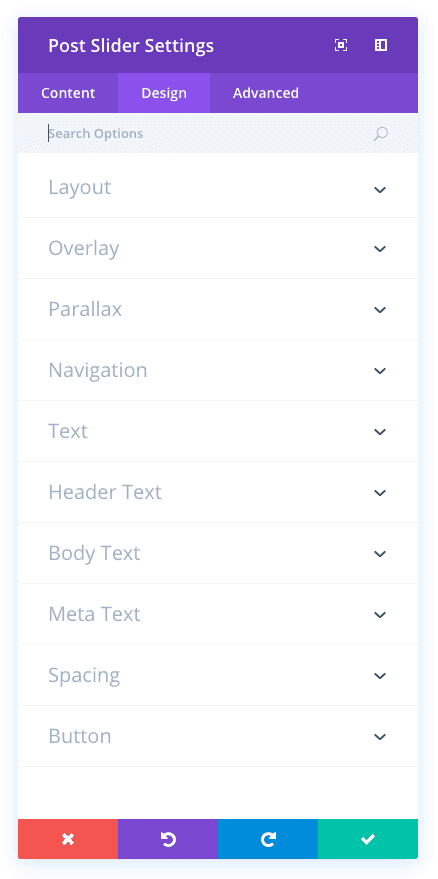The height and width of the screenshot is (879, 438).
Task: Click the search magnifier icon
Action: [x=381, y=133]
